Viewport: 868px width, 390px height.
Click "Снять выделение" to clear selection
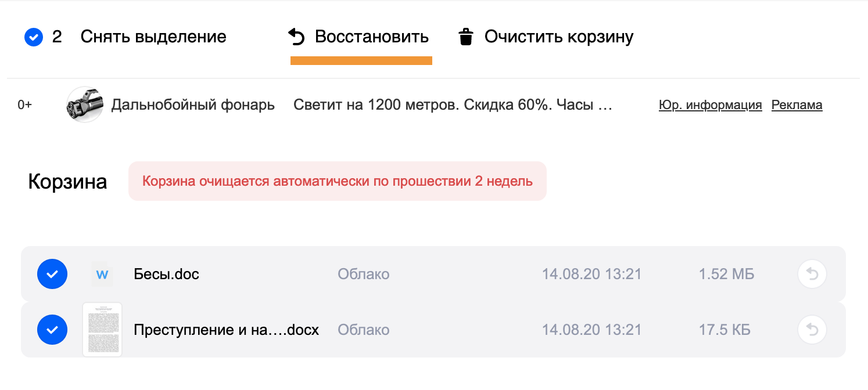point(153,37)
